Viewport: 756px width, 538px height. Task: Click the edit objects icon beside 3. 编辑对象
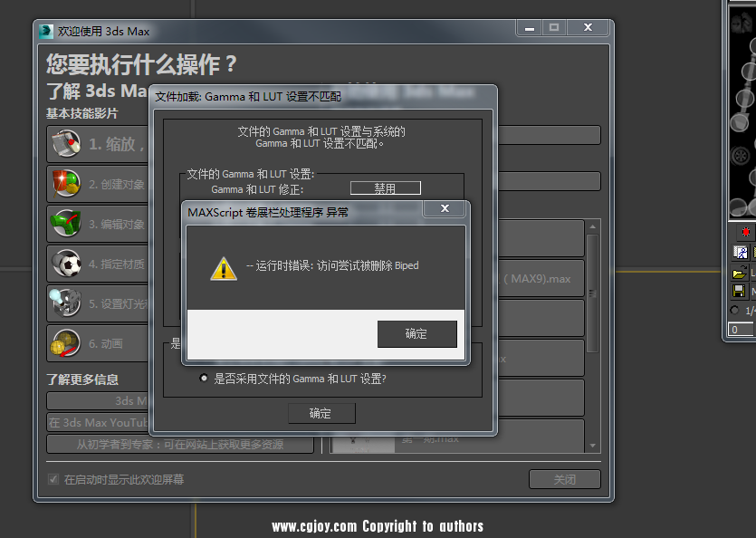[x=66, y=224]
